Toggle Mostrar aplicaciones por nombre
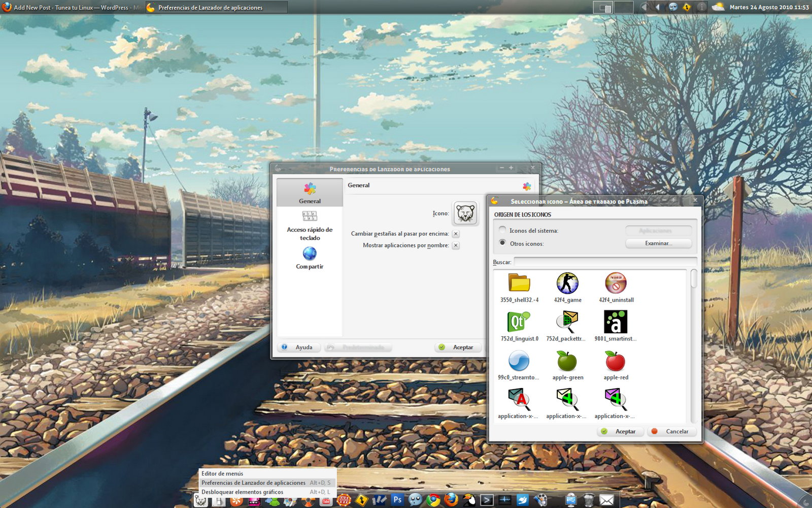This screenshot has width=812, height=508. click(x=455, y=245)
